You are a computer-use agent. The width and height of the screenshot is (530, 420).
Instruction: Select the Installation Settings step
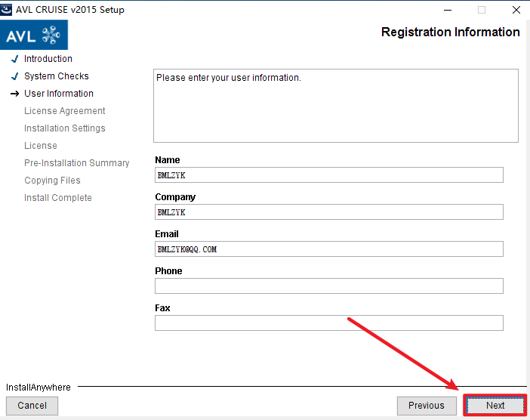pos(64,128)
